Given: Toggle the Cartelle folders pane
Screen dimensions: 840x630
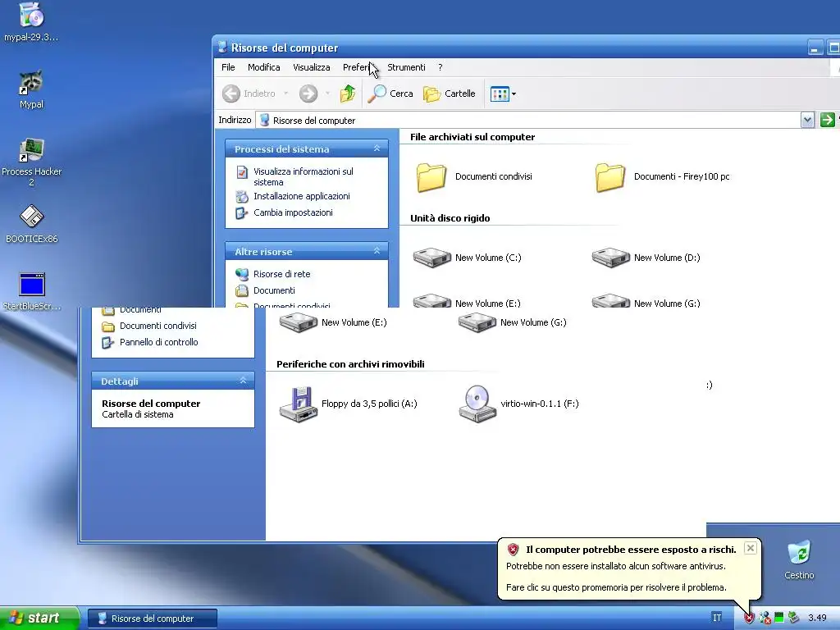Looking at the screenshot, I should point(449,94).
